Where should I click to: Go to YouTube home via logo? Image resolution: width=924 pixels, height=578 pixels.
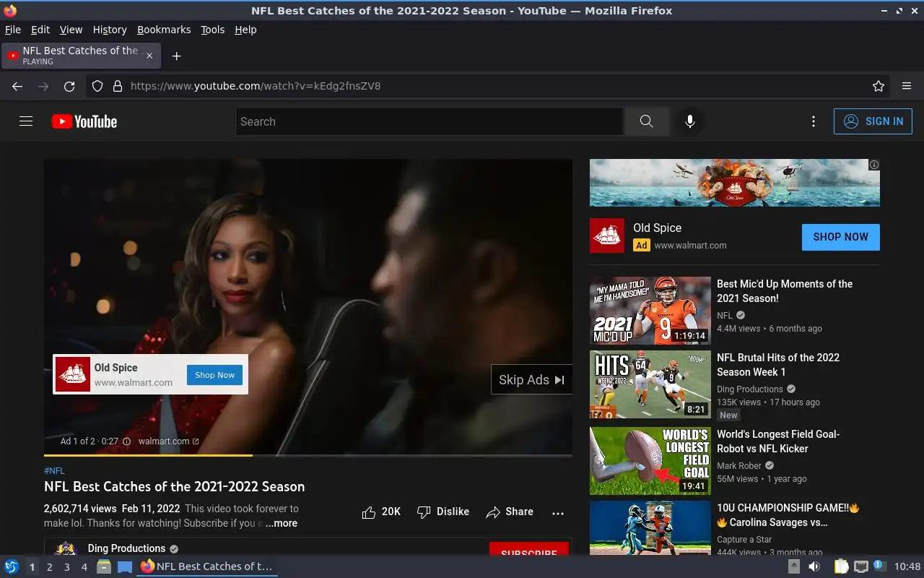coord(84,121)
